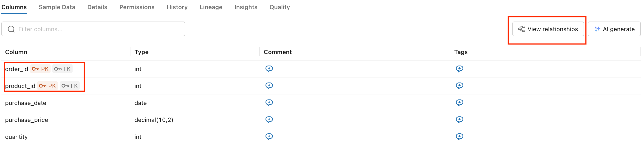Add tag to quantity column
The image size is (644, 165).
459,137
